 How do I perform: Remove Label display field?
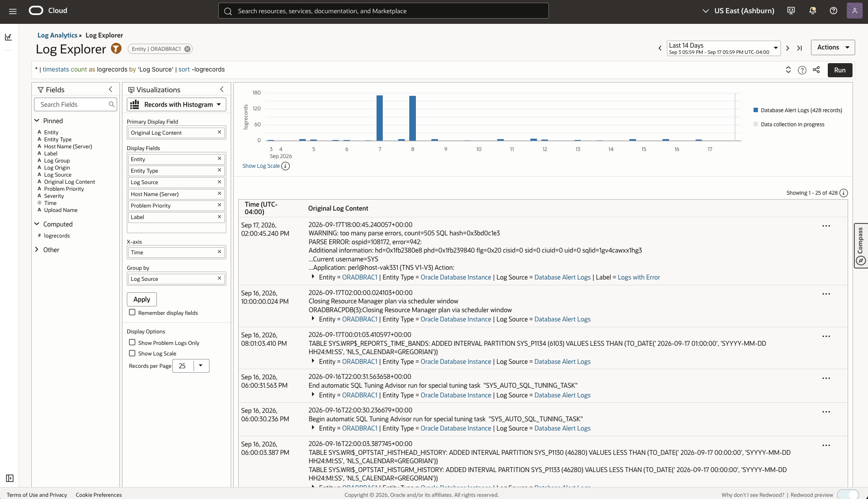219,216
